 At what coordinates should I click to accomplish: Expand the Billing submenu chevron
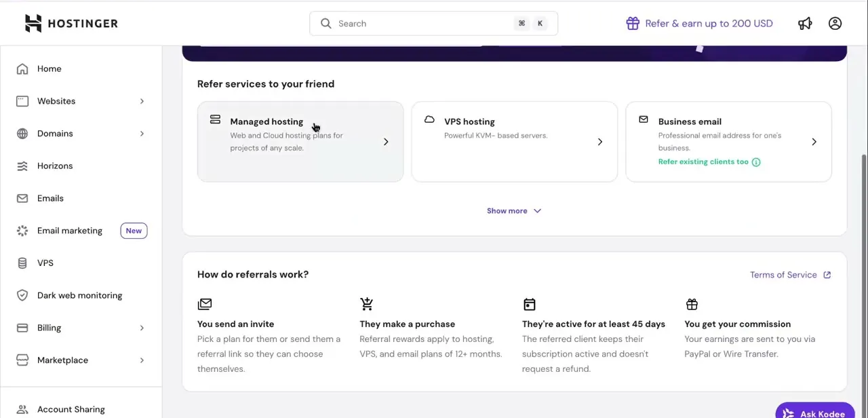142,328
